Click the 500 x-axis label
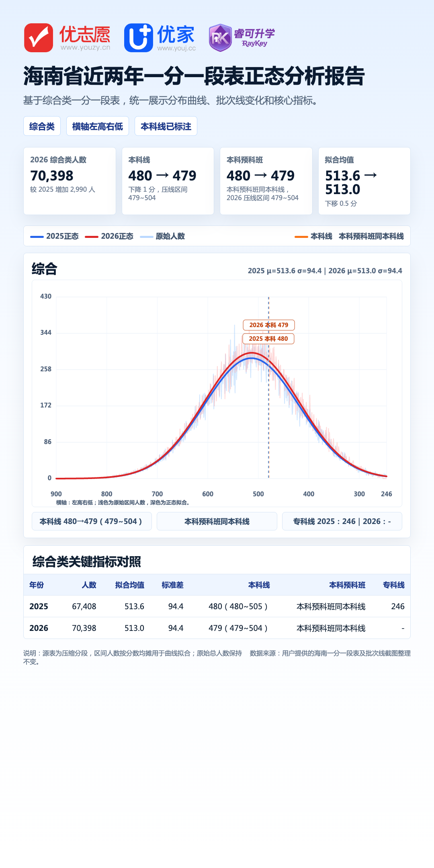The height and width of the screenshot is (868, 434). click(258, 494)
